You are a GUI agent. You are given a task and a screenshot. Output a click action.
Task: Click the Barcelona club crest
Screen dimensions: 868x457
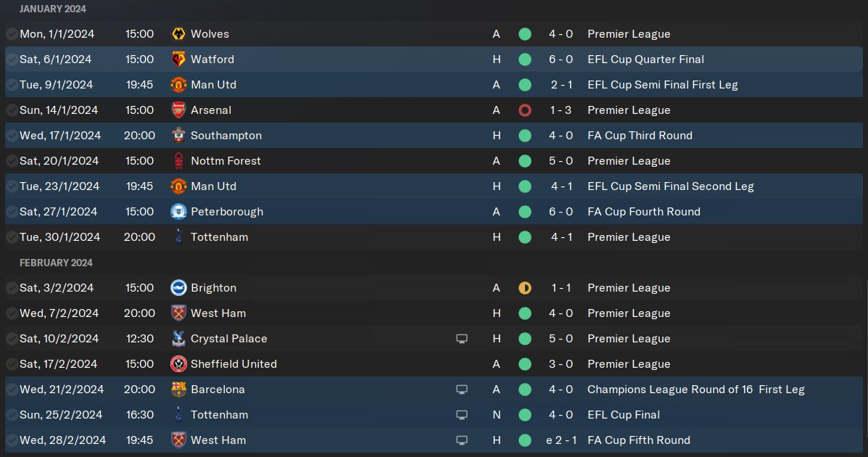tap(178, 390)
